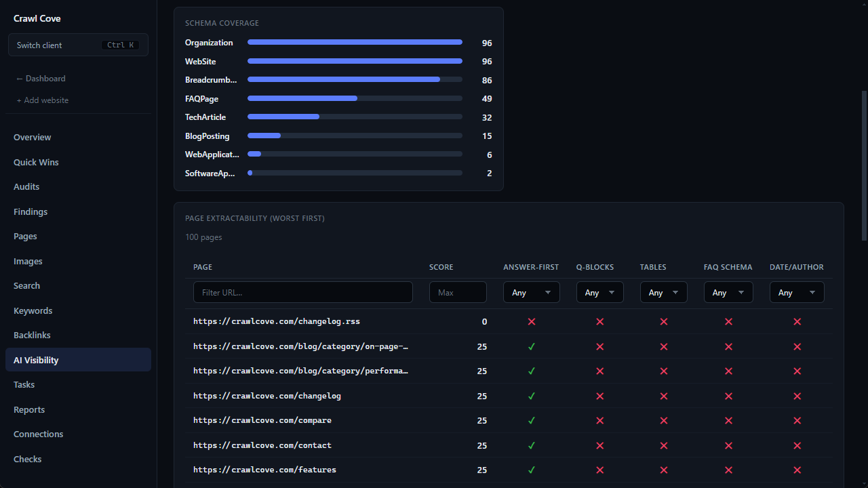Screen dimensions: 868x488
Task: Click the Organization coverage bar
Action: pyautogui.click(x=355, y=42)
